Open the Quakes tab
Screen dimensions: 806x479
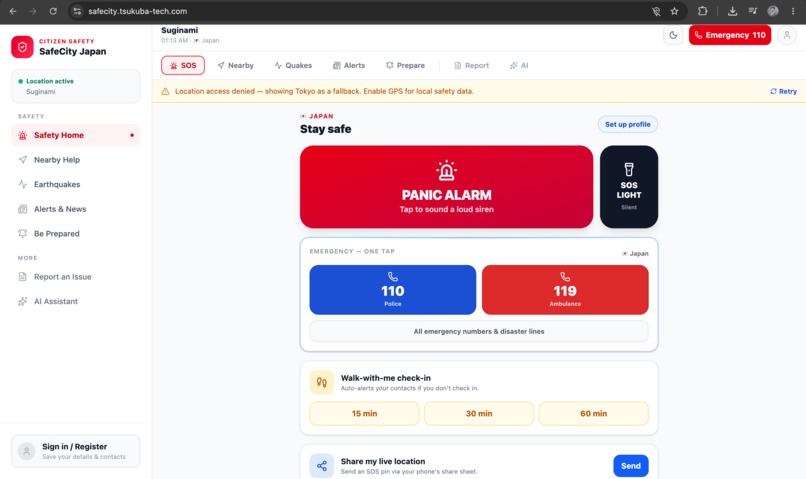[293, 65]
